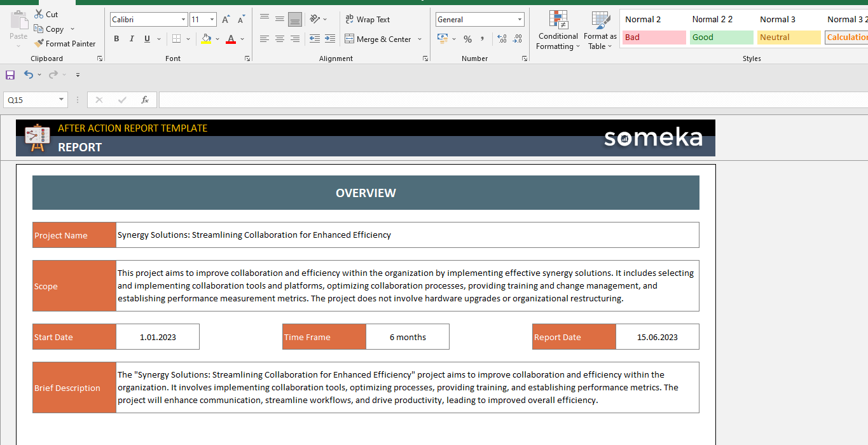This screenshot has width=868, height=445.
Task: Undo the last action
Action: (29, 74)
